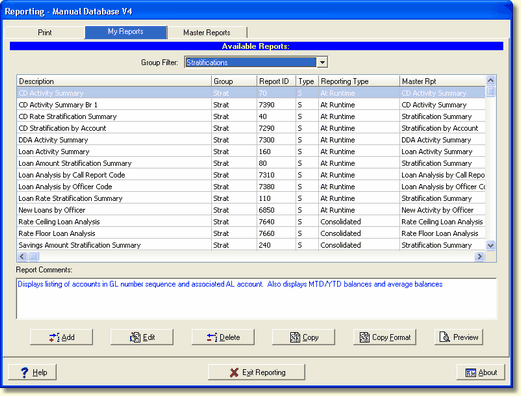Sort by the Master Rpt column header
The image size is (521, 396).
pyautogui.click(x=443, y=81)
